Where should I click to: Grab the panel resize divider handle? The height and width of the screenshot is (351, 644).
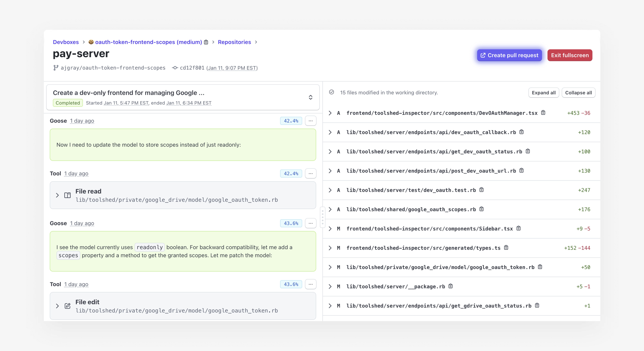323,217
